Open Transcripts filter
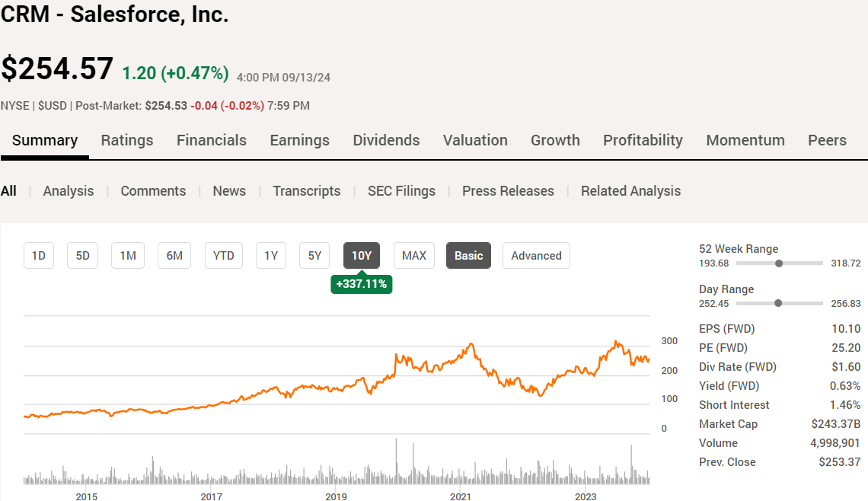Image resolution: width=868 pixels, height=501 pixels. pyautogui.click(x=307, y=191)
